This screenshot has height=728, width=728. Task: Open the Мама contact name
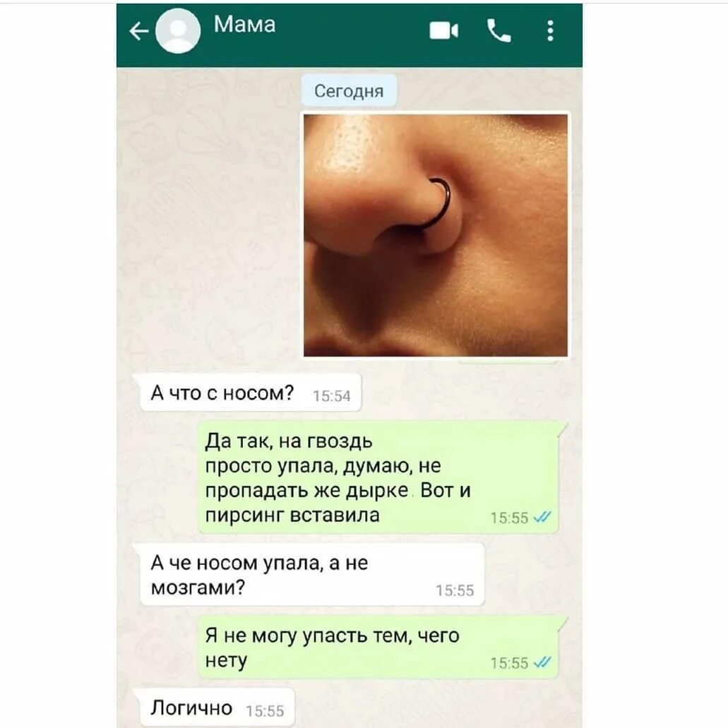coord(244,24)
